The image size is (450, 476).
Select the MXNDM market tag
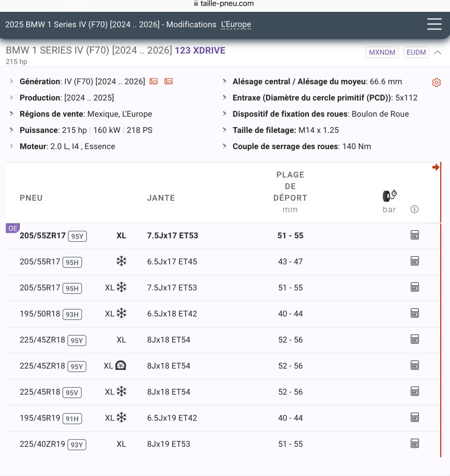click(382, 52)
